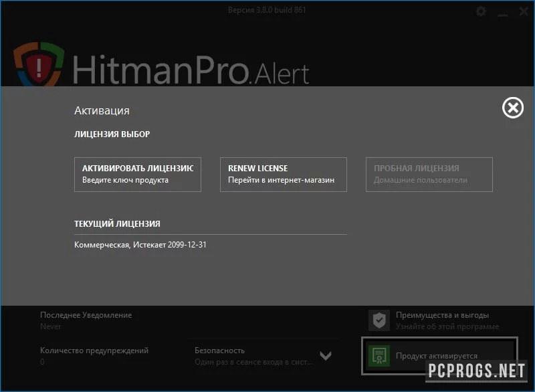Close the Activation overlay with the circled X
Viewport: 535px width, 392px height.
(x=512, y=108)
